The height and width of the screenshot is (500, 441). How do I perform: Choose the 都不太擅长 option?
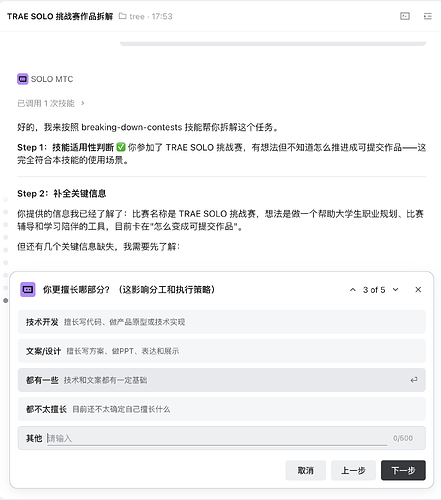click(222, 409)
